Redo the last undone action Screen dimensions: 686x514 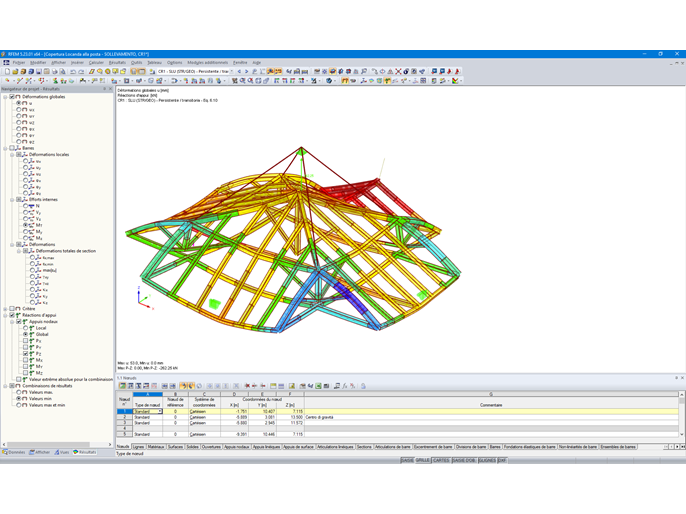[81, 71]
